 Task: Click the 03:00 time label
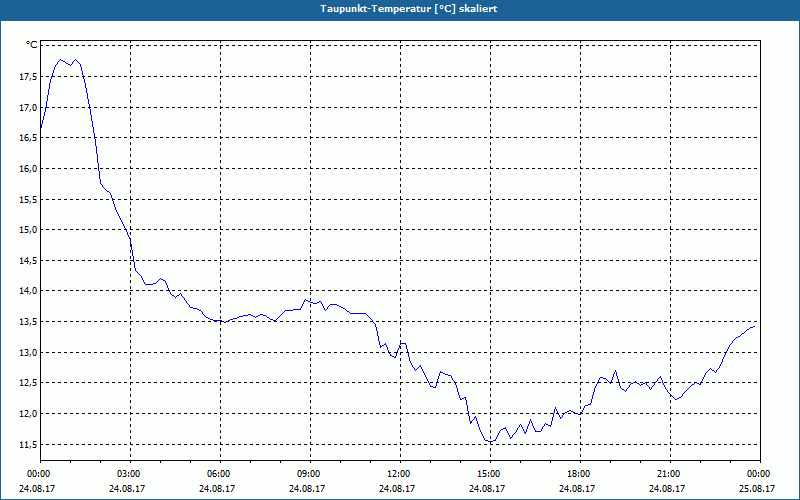pyautogui.click(x=131, y=474)
